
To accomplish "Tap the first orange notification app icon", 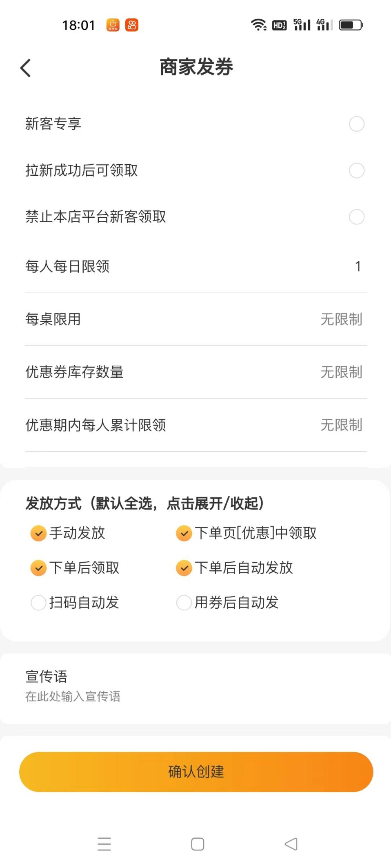I will (113, 25).
